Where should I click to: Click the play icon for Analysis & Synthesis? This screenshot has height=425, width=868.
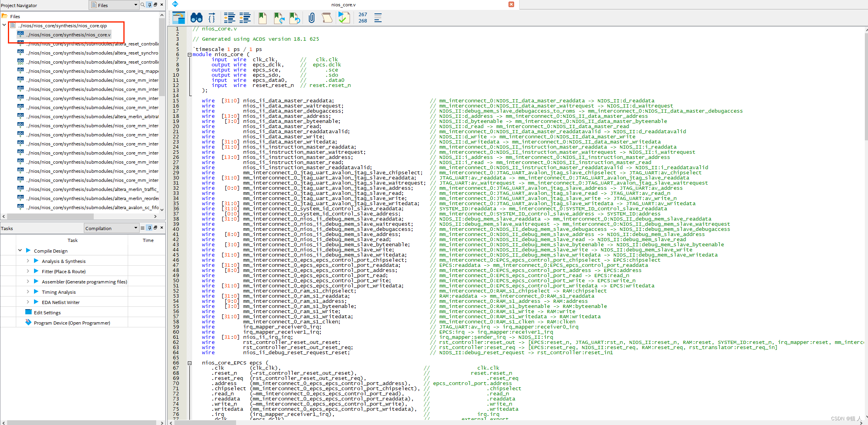pyautogui.click(x=36, y=261)
